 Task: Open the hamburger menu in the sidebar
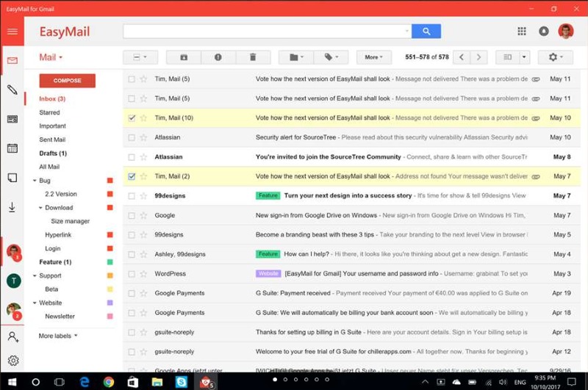12,32
